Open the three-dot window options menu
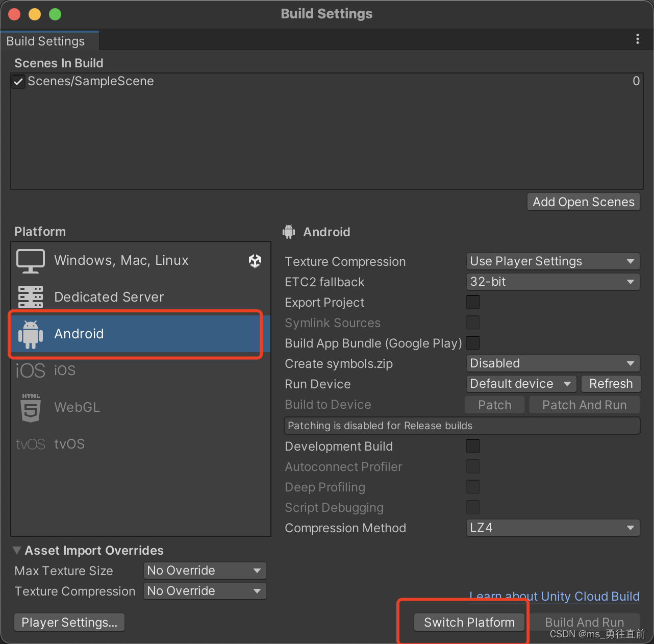This screenshot has height=644, width=654. pyautogui.click(x=638, y=39)
